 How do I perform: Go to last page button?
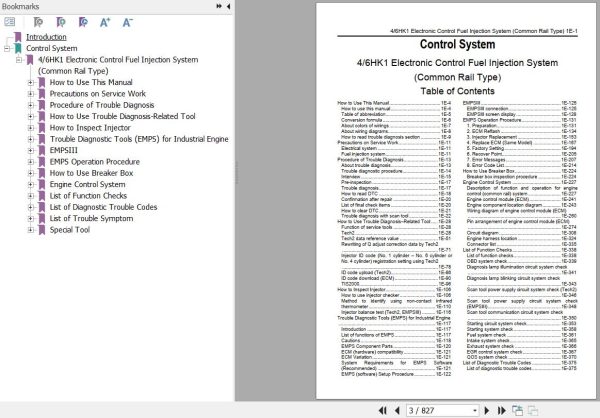click(x=502, y=410)
